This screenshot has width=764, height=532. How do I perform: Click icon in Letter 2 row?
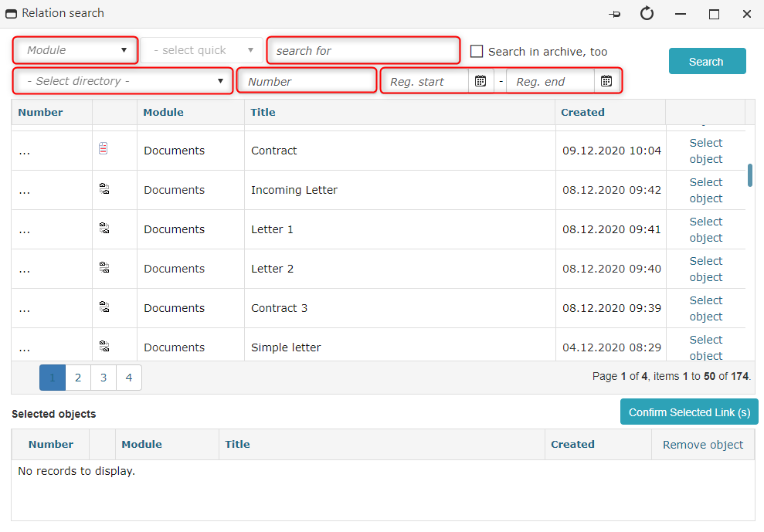[x=104, y=267]
